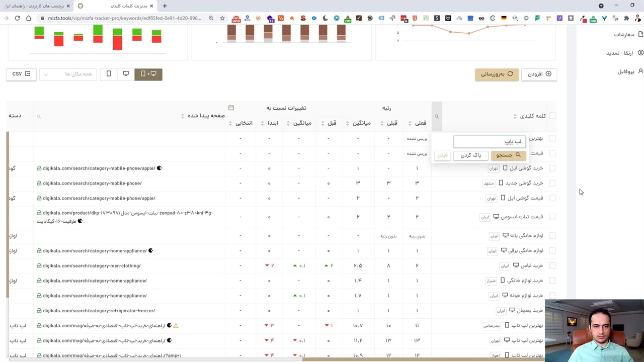Sort the table by کلمه کلیدی column
The image size is (644, 362).
point(515,116)
